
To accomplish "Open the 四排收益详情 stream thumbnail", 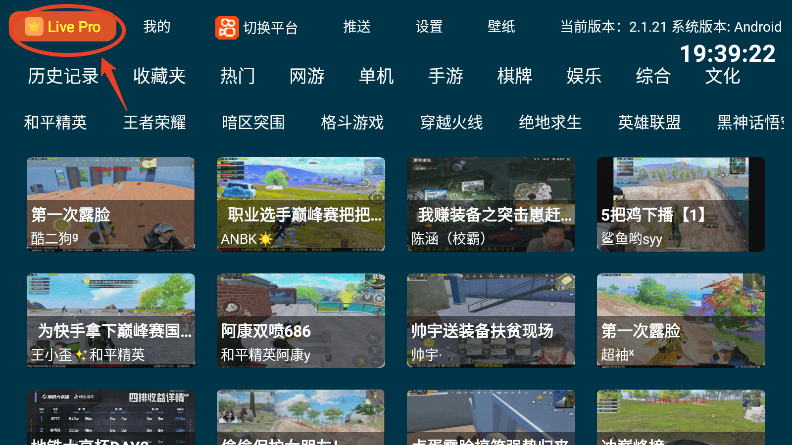I will tap(111, 417).
